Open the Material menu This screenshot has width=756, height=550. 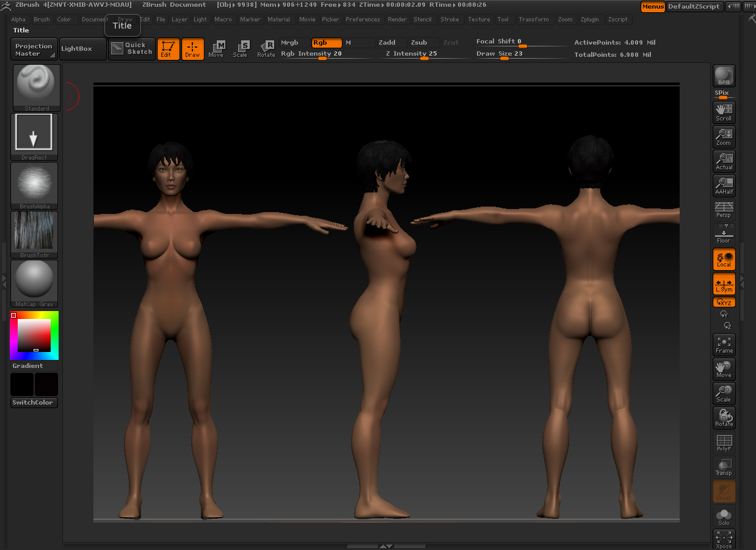(278, 20)
